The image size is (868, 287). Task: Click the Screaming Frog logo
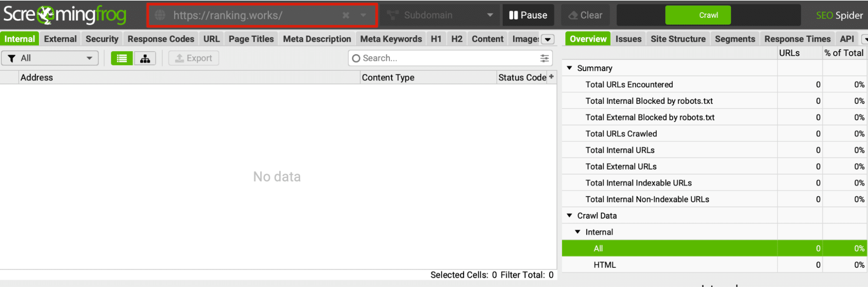click(x=65, y=15)
